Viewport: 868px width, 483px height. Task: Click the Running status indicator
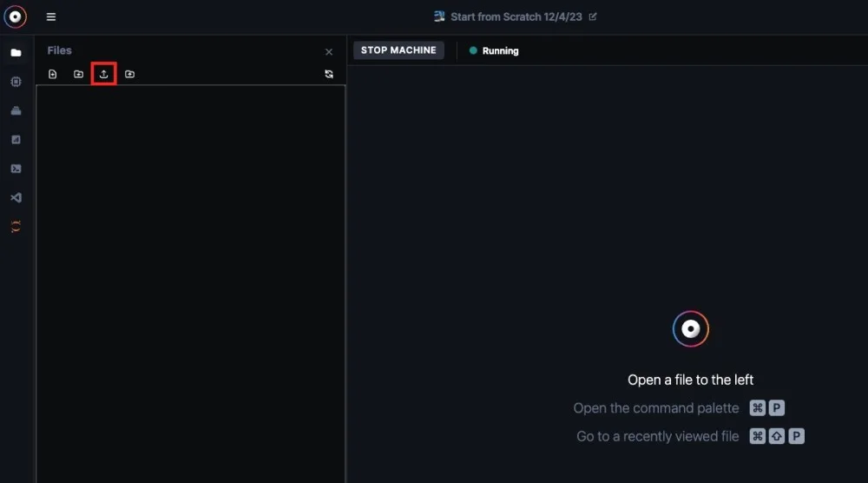pyautogui.click(x=494, y=50)
